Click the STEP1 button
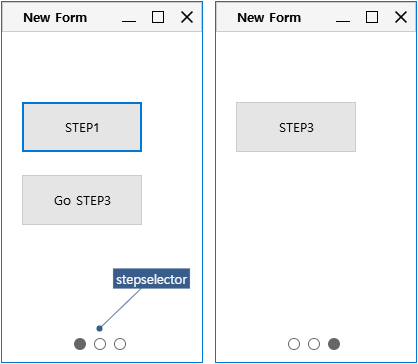 coord(82,127)
